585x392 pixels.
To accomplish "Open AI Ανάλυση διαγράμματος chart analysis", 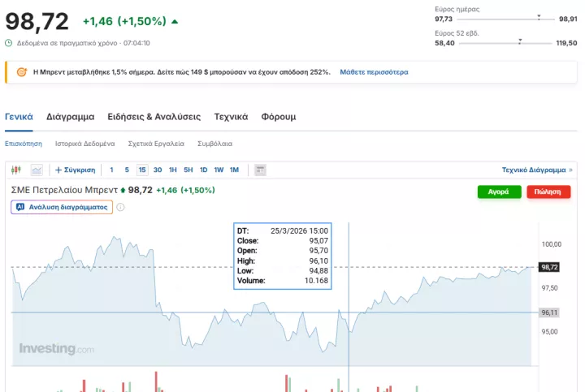I will [x=62, y=207].
